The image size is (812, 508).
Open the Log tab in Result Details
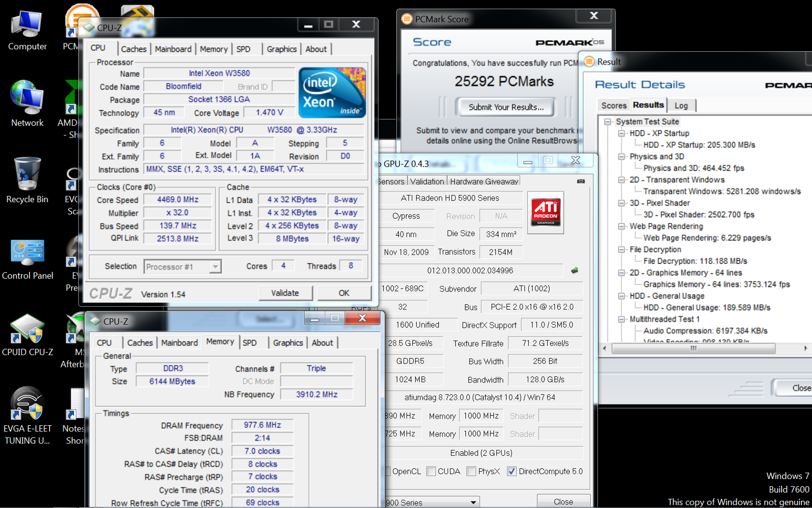click(x=681, y=106)
